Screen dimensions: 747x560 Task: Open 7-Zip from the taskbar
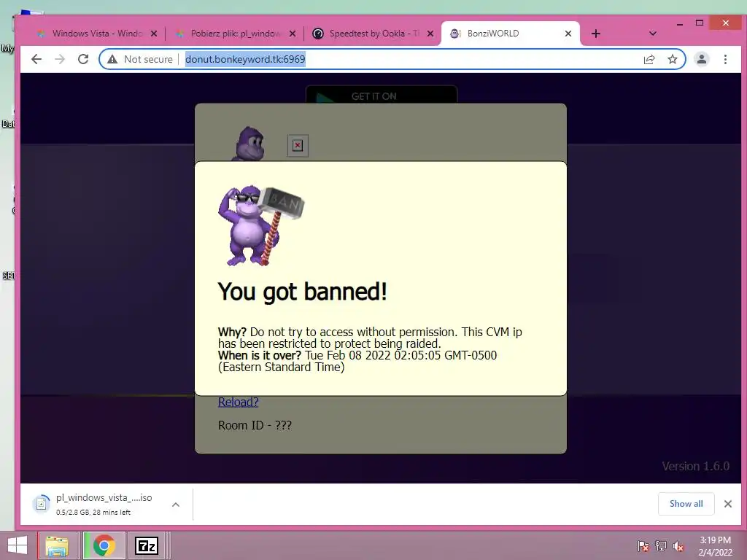(147, 545)
